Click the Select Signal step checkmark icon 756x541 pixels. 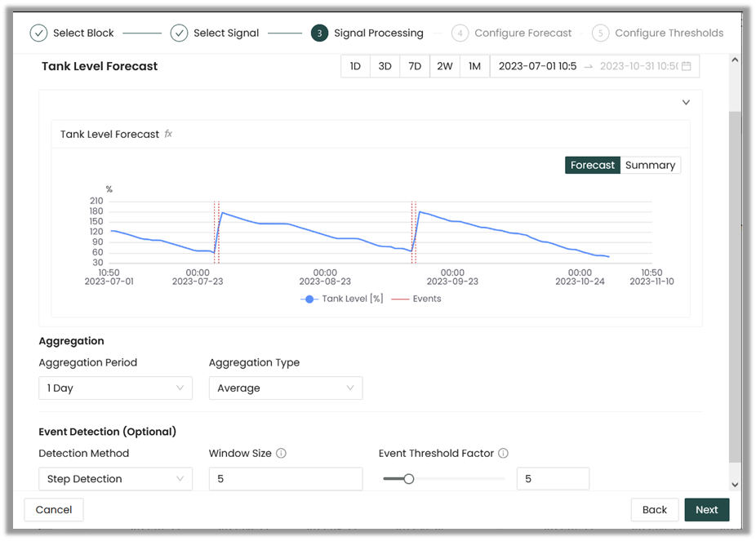coord(179,33)
